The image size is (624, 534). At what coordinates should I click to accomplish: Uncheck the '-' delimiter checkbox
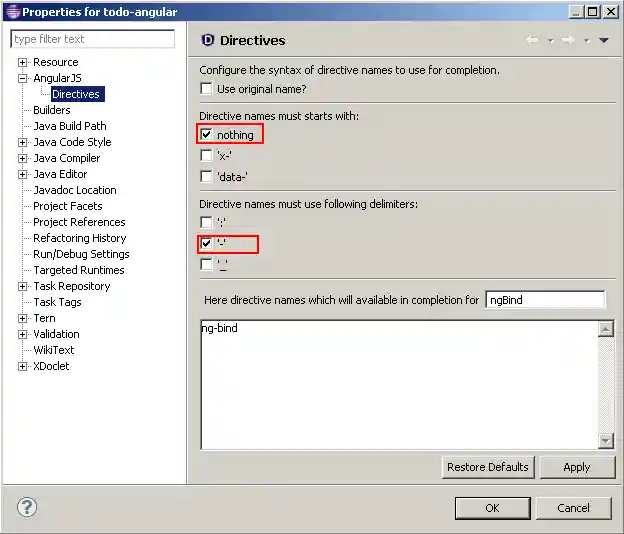[x=206, y=243]
